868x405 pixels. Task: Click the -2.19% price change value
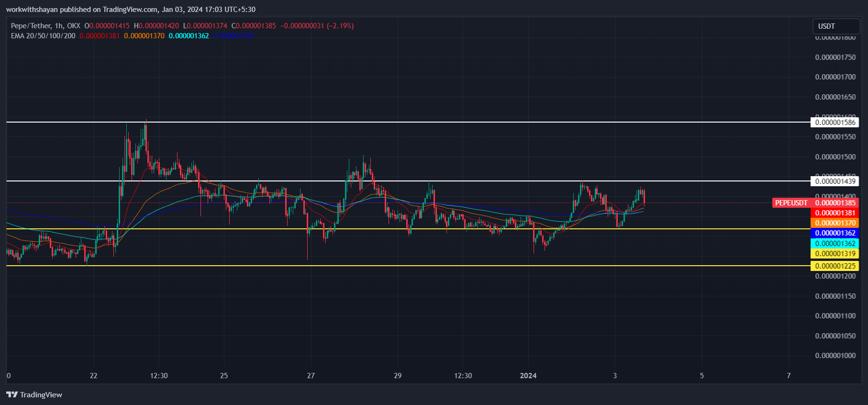[x=340, y=26]
